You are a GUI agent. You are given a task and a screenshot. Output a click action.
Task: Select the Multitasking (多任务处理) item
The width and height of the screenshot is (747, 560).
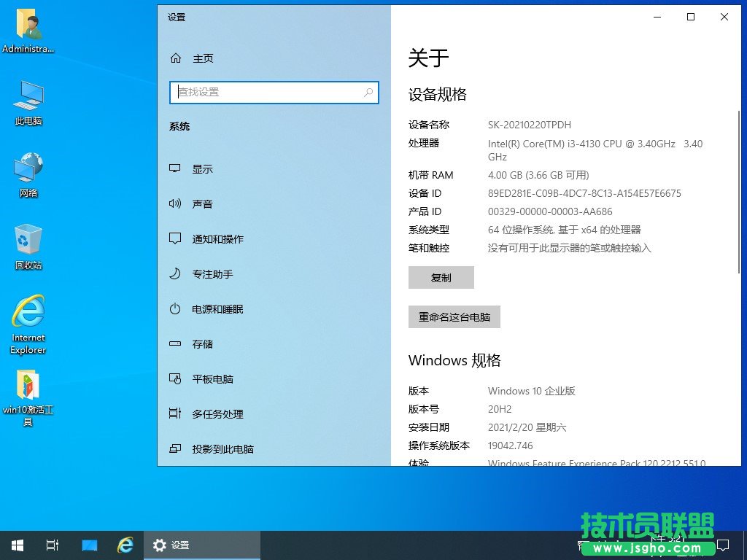click(x=217, y=414)
